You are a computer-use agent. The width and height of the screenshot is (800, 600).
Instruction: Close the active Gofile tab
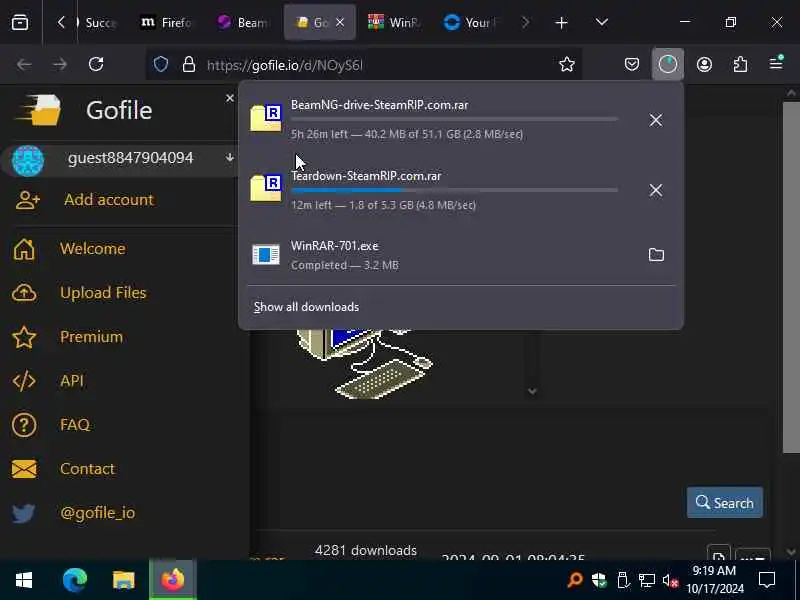(x=340, y=22)
